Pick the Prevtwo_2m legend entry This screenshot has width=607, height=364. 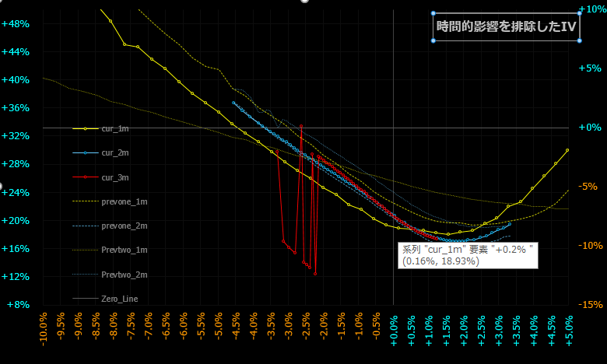point(110,275)
